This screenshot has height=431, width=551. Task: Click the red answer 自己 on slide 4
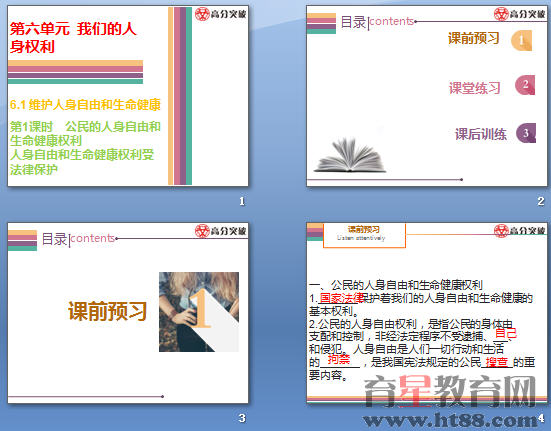pos(506,333)
